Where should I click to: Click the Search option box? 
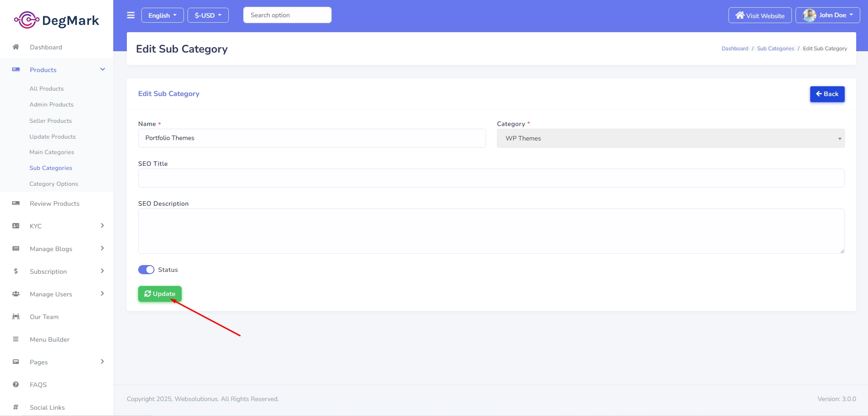pos(287,15)
